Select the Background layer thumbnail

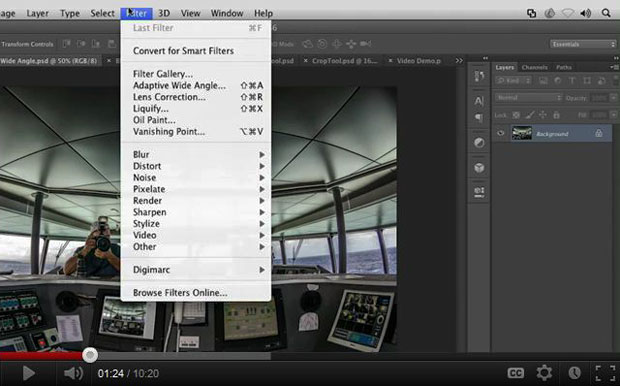click(x=522, y=133)
